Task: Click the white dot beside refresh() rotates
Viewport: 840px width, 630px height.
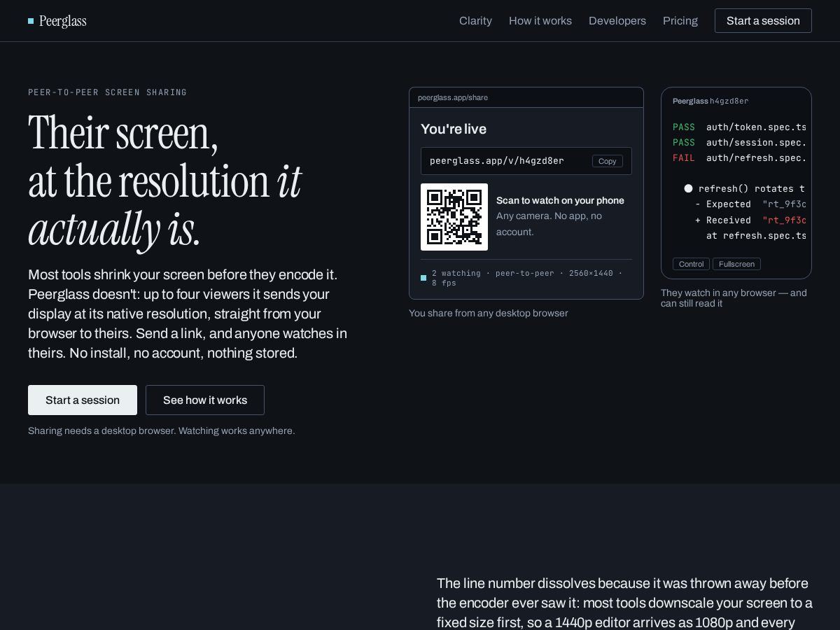Action: pyautogui.click(x=688, y=188)
